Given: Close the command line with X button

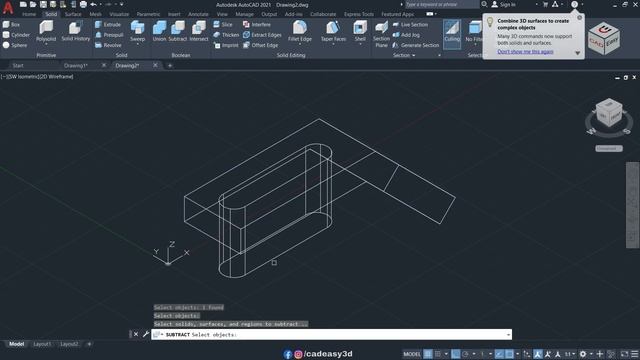Looking at the screenshot, I should [136, 334].
